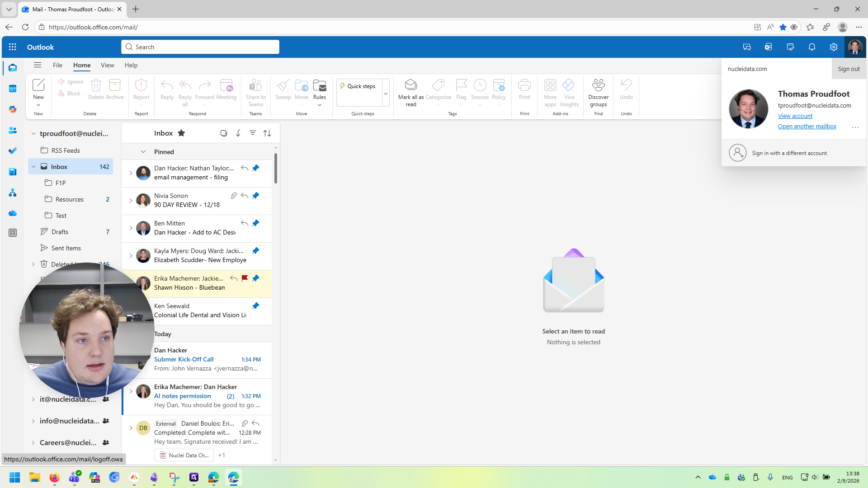This screenshot has width=868, height=488.
Task: Open the Submer Kick-Off Call email
Action: [197, 360]
